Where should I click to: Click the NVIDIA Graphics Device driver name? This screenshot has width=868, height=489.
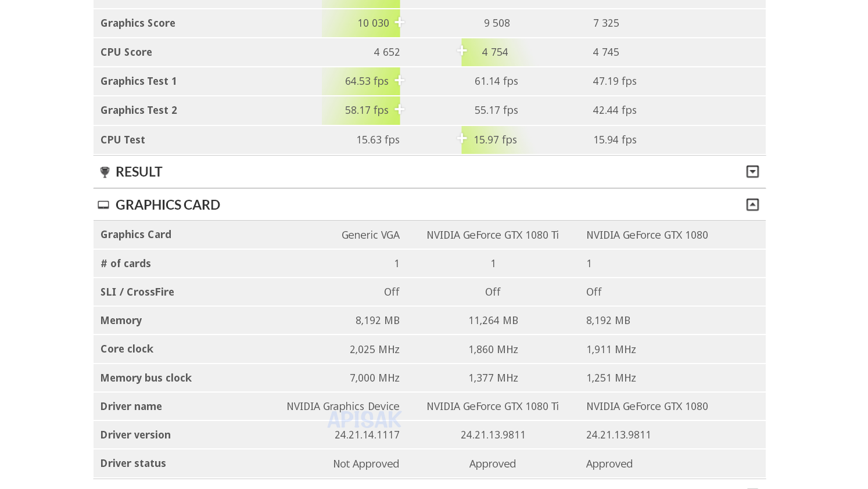[343, 407]
